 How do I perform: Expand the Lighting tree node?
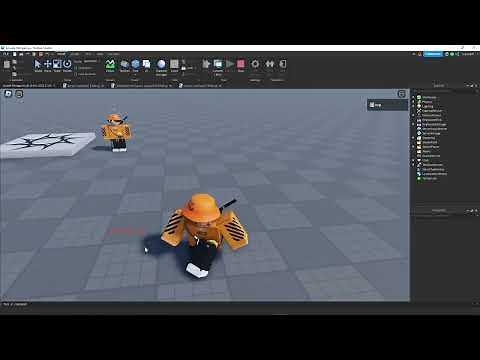pos(414,106)
